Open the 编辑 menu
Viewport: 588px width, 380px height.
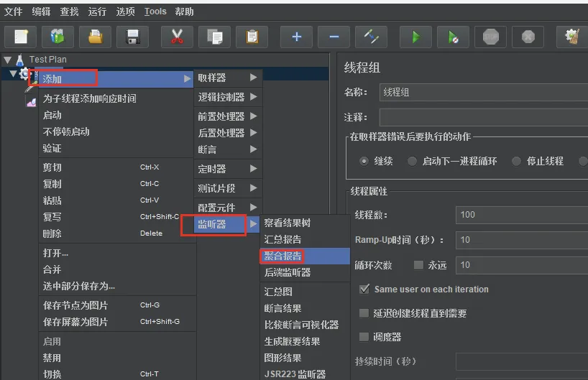coord(41,11)
